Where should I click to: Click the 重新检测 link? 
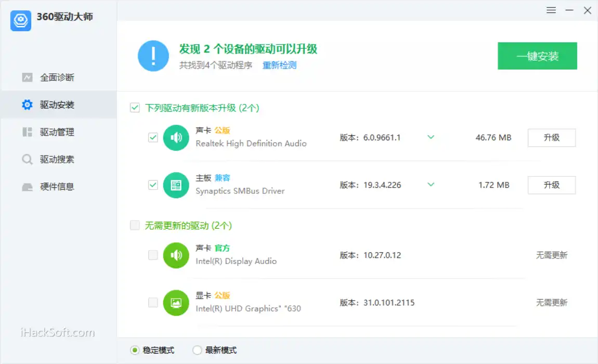(x=280, y=65)
